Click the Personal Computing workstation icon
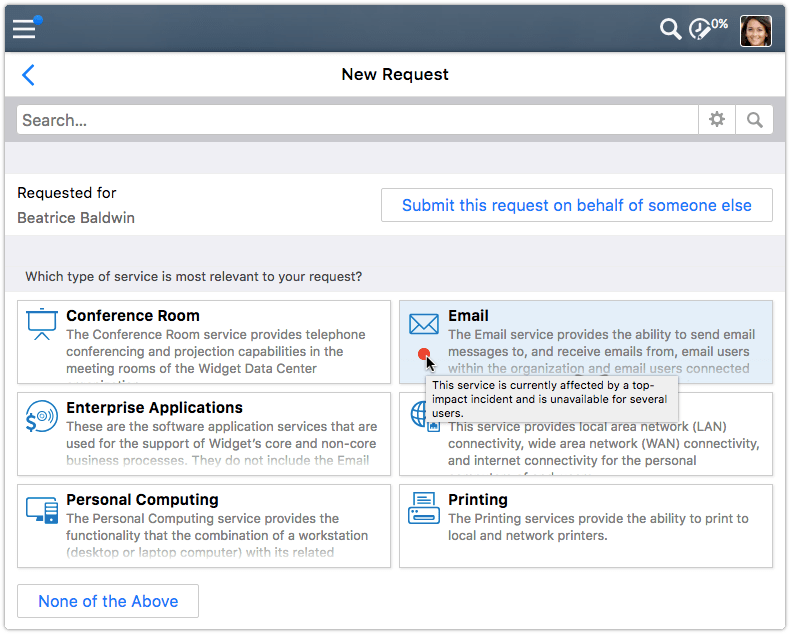Image resolution: width=790 pixels, height=634 pixels. click(42, 510)
